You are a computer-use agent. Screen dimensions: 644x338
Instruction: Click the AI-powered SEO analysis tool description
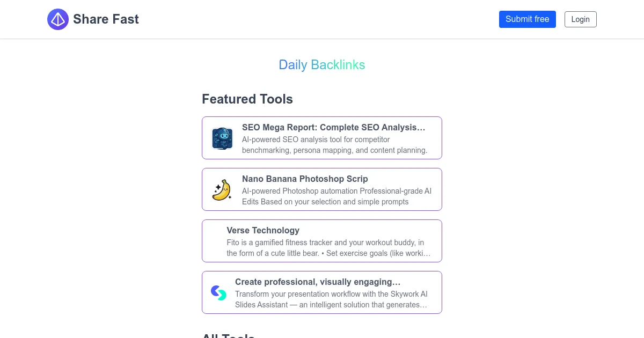click(334, 145)
